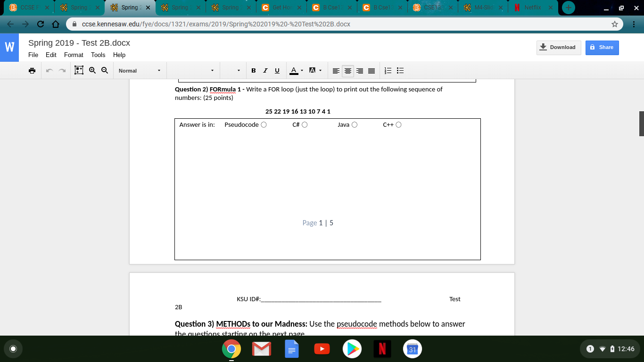The width and height of the screenshot is (644, 362).
Task: Center align the text
Action: [x=348, y=71]
